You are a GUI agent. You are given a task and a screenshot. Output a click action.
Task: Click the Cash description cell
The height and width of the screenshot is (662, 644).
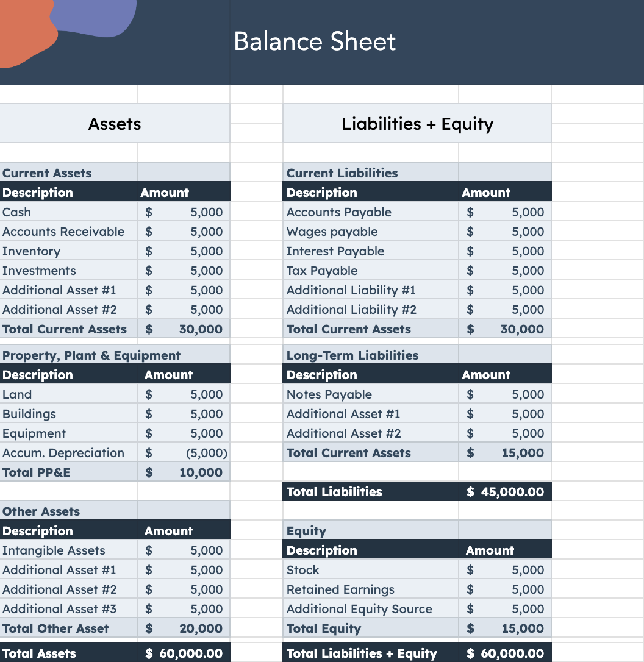point(68,212)
